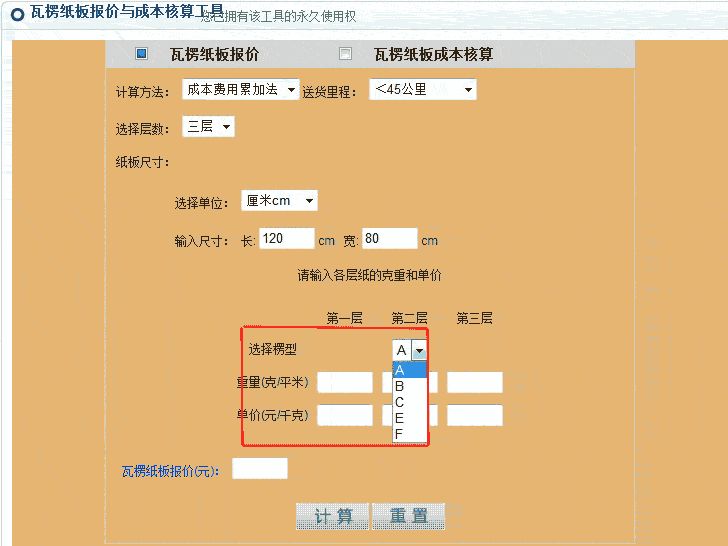Select flute type E from the list
Viewport: 728px width, 546px height.
pos(410,418)
